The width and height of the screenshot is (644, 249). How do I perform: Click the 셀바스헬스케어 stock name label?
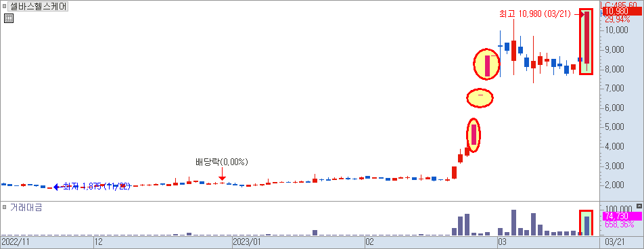(38, 6)
